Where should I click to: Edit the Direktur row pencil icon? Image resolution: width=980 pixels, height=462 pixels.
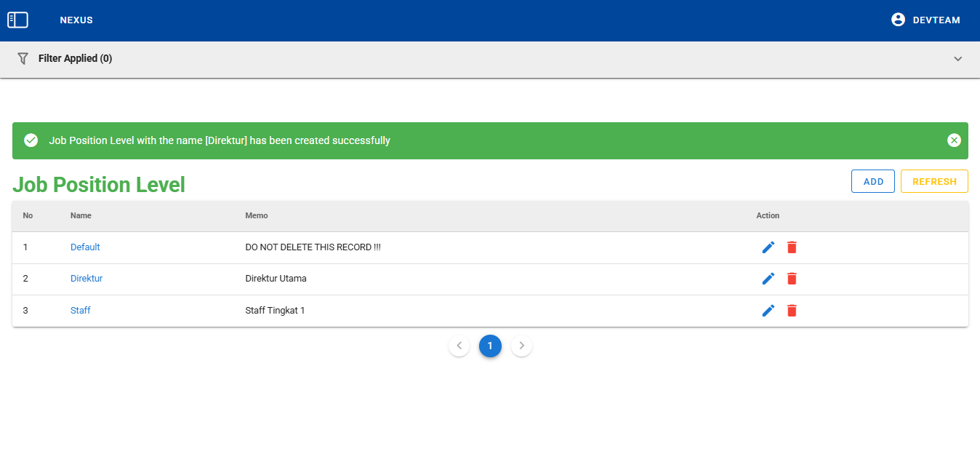click(x=768, y=279)
